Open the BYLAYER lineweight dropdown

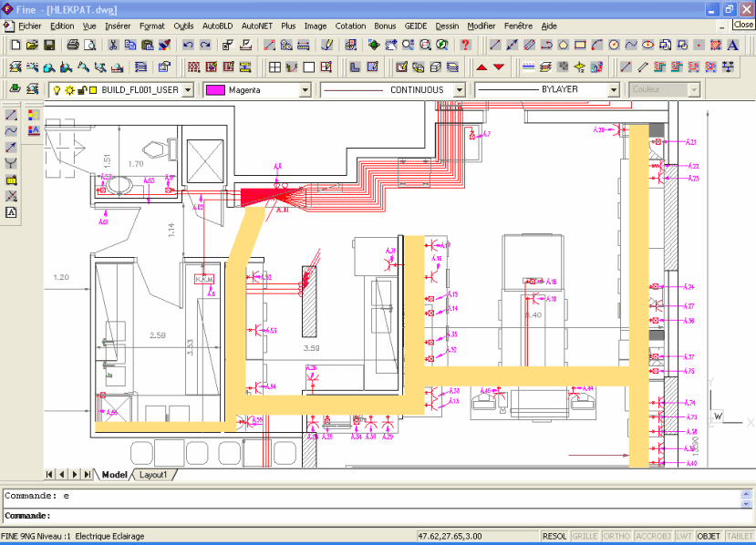pos(616,89)
